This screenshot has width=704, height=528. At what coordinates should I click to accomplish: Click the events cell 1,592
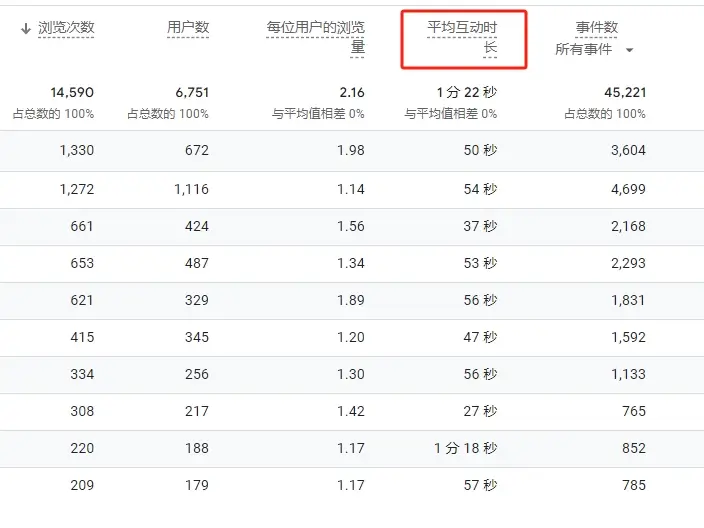628,337
